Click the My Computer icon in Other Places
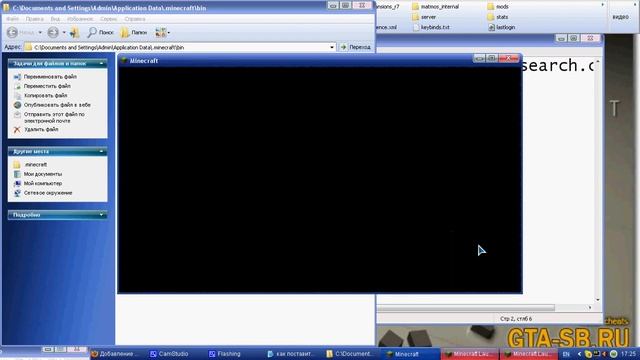640x360 pixels. coord(17,183)
